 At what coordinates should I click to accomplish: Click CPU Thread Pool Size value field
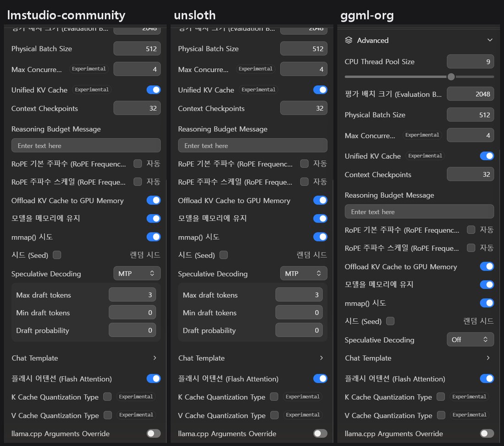click(x=470, y=61)
